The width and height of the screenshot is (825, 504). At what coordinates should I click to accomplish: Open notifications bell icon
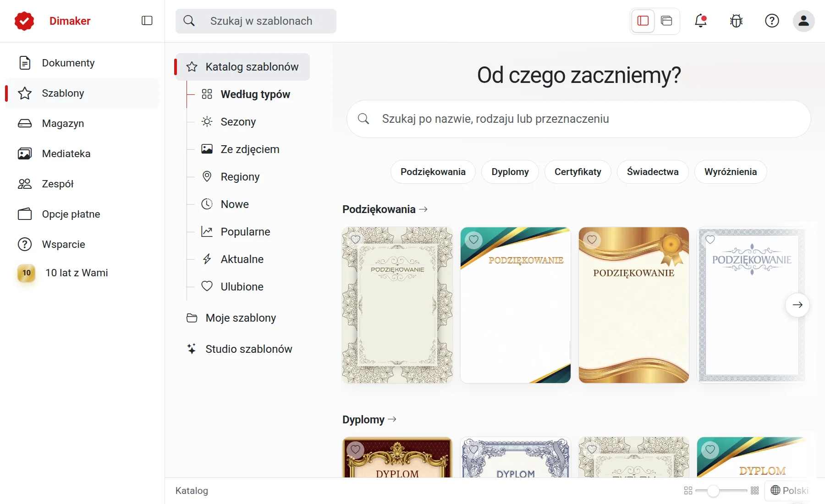701,21
